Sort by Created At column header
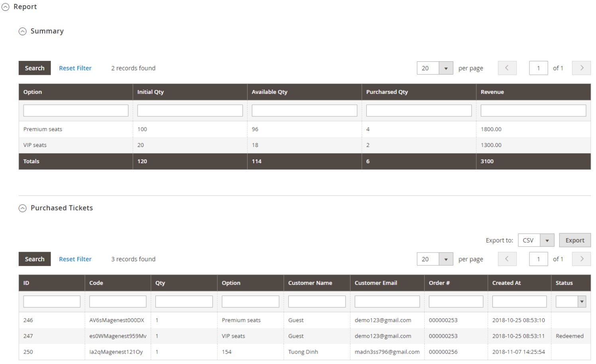Screen dimensions: 596x364 [506, 283]
